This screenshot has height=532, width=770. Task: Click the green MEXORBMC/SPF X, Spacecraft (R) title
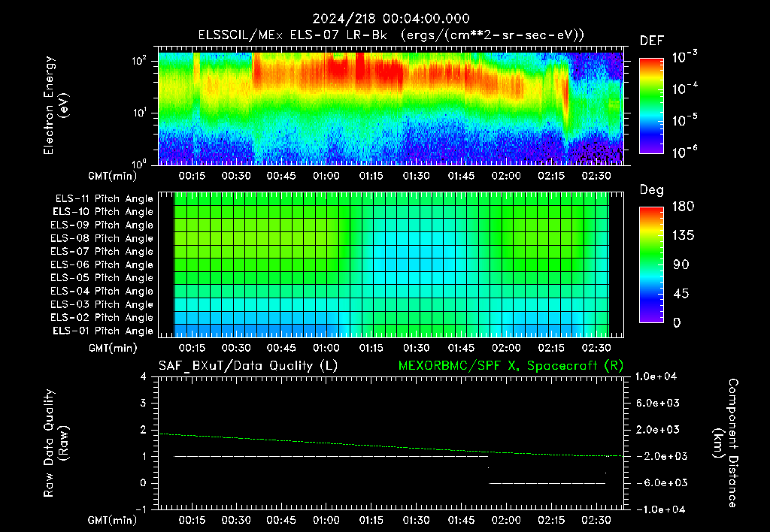point(511,366)
